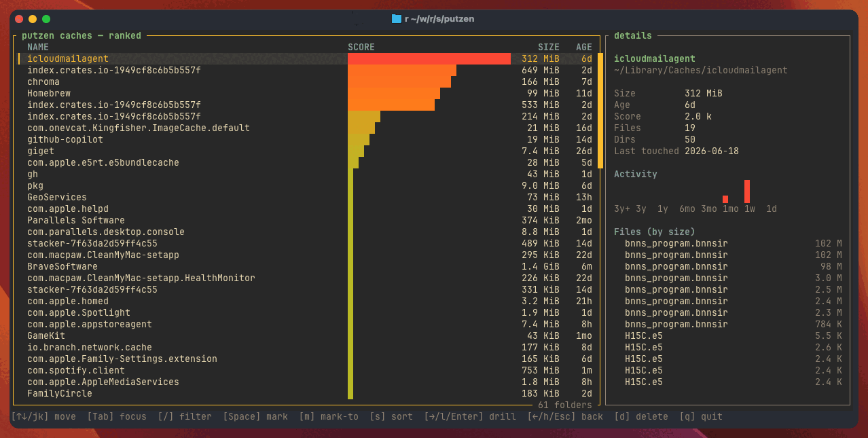Click the [s] sort shortcut hint
The height and width of the screenshot is (438, 868).
(391, 417)
